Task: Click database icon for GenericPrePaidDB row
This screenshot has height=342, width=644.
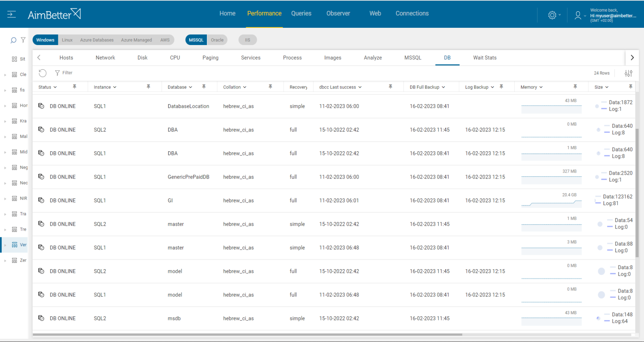Action: pos(41,177)
